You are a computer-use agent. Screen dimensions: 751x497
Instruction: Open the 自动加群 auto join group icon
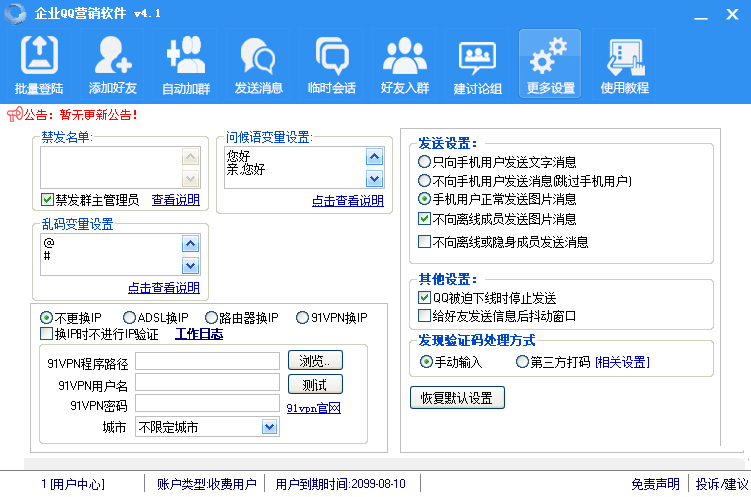[186, 64]
